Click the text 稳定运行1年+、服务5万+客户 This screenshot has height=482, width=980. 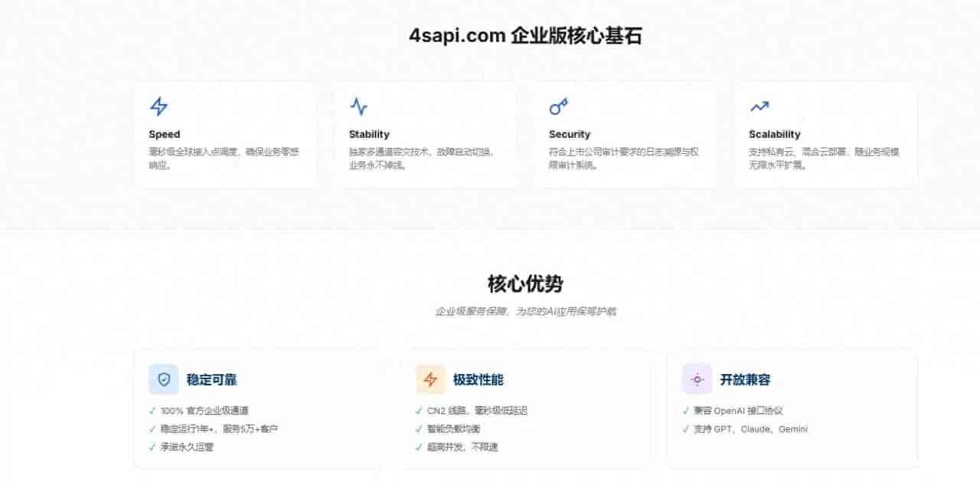click(219, 429)
